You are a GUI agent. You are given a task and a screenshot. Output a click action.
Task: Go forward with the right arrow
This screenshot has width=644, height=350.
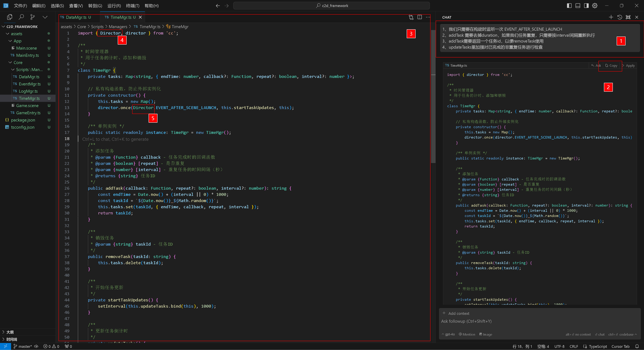point(227,6)
